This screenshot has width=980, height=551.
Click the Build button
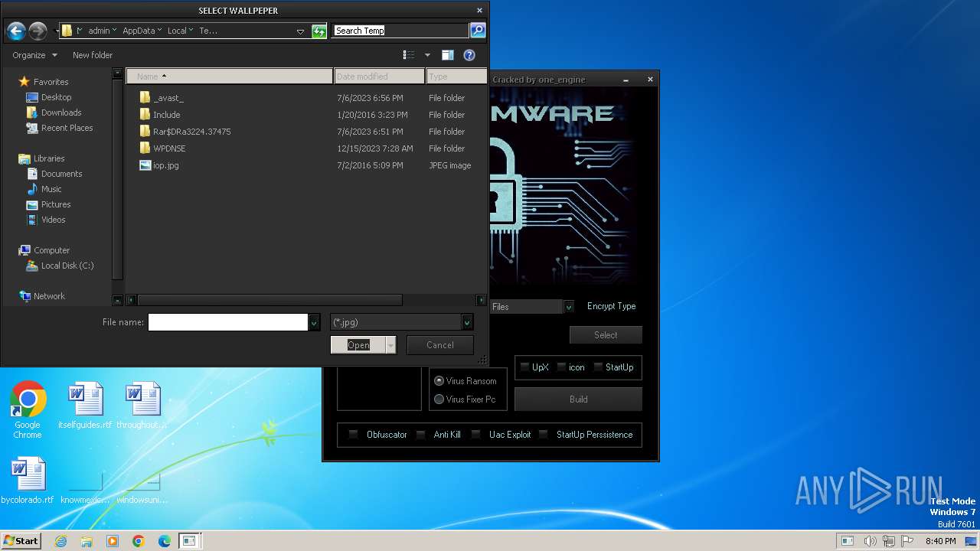point(578,399)
